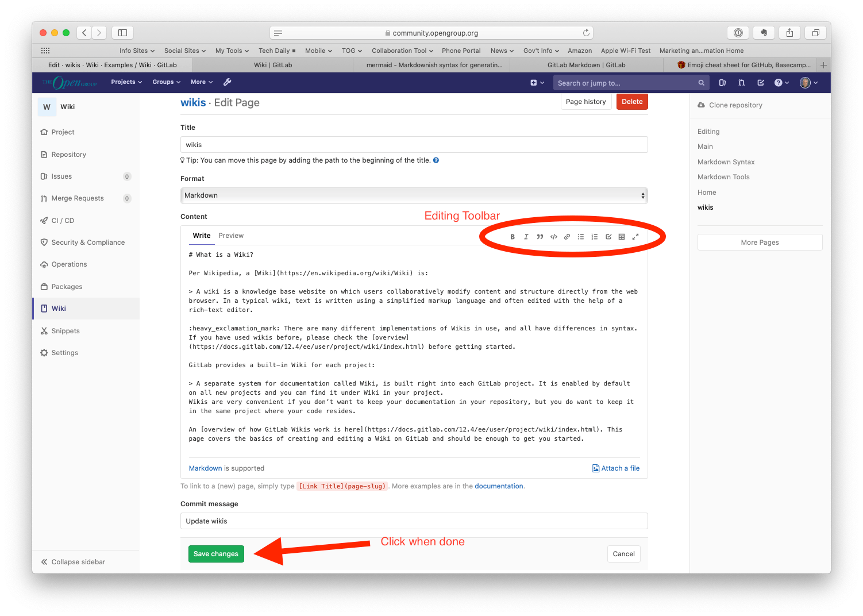Insert code with the code icon
The height and width of the screenshot is (616, 863).
coord(553,237)
